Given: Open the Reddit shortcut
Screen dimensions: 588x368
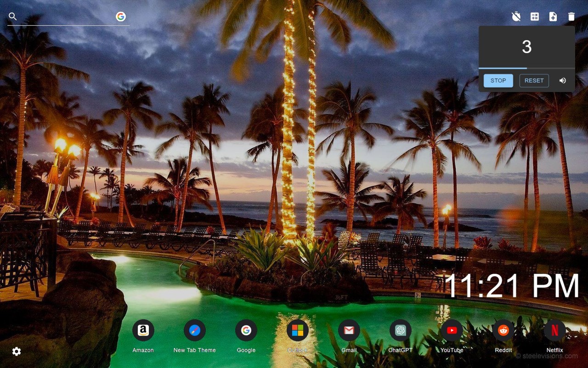Looking at the screenshot, I should (503, 330).
